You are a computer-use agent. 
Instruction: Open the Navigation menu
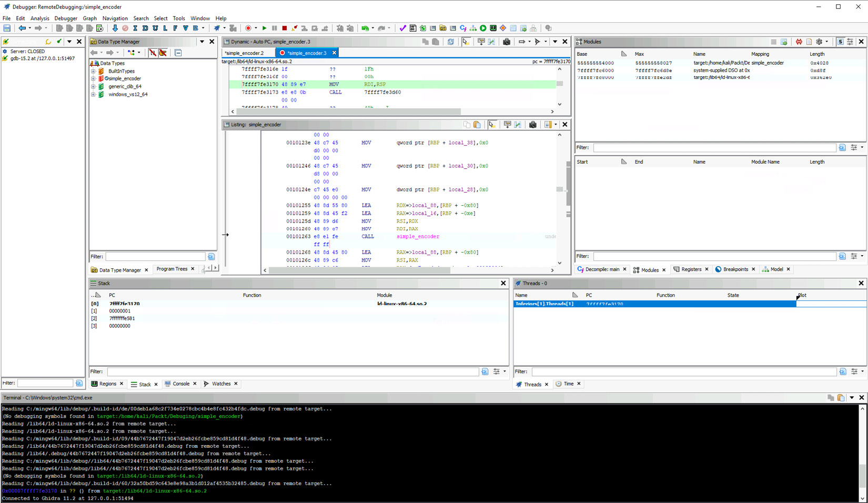click(x=115, y=18)
